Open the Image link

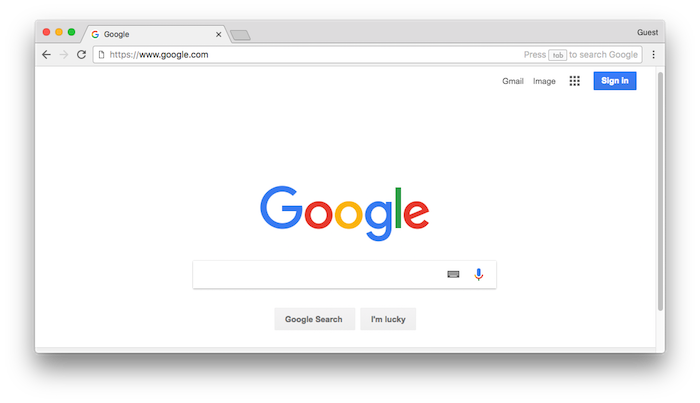pos(544,81)
